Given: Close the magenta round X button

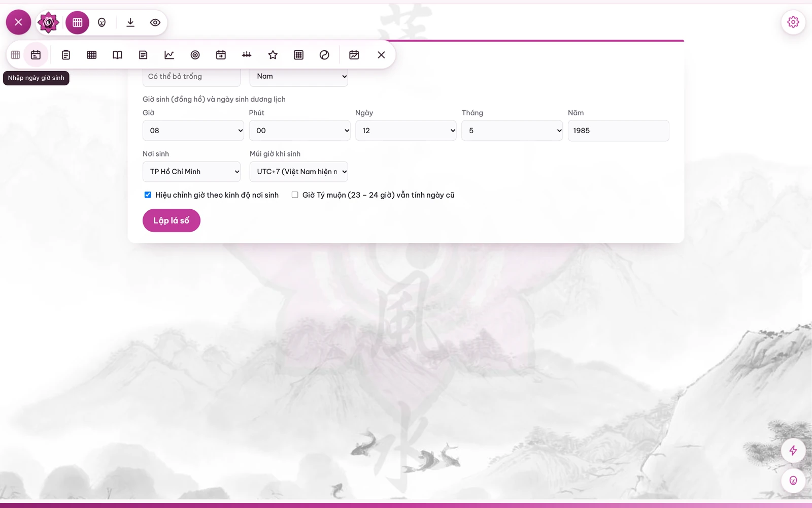Looking at the screenshot, I should point(18,22).
